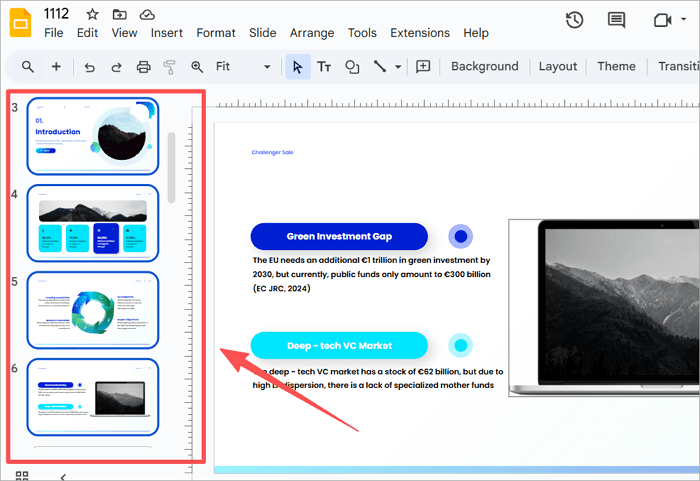Switch to grid view of slides

pyautogui.click(x=21, y=475)
